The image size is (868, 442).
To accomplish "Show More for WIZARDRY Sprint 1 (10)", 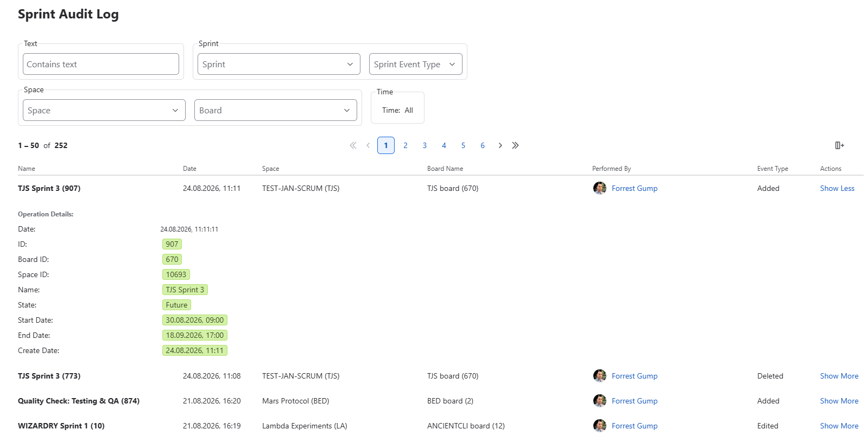I will coord(839,426).
